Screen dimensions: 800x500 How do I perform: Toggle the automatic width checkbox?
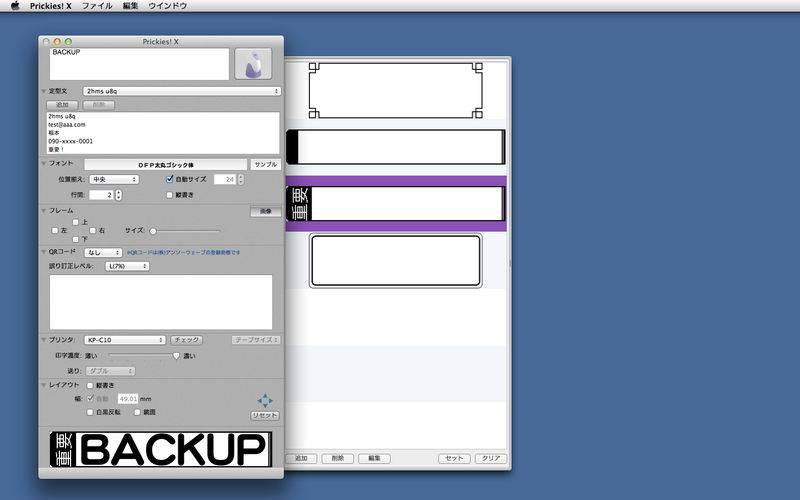coord(90,398)
